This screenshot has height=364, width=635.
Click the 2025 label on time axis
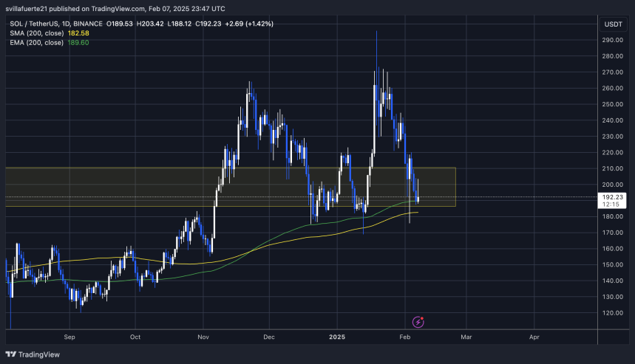[x=337, y=337]
